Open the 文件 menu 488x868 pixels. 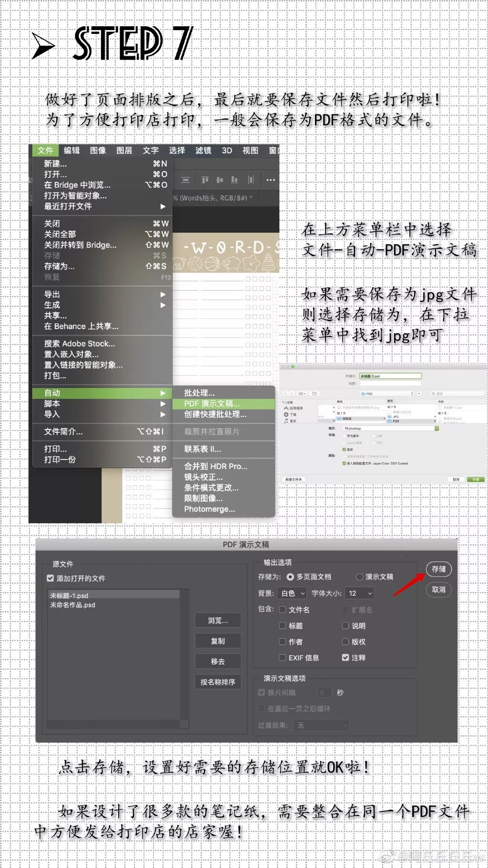click(x=45, y=150)
